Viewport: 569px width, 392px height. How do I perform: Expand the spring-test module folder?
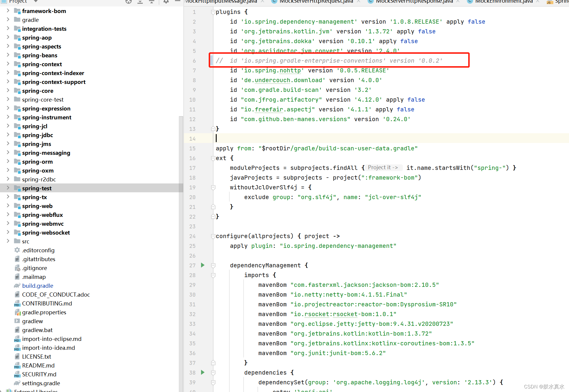8,188
